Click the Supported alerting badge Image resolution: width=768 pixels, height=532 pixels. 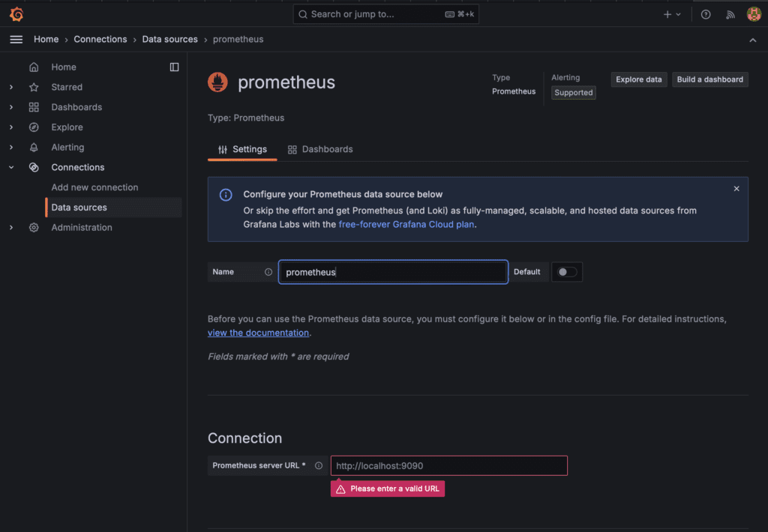[574, 92]
